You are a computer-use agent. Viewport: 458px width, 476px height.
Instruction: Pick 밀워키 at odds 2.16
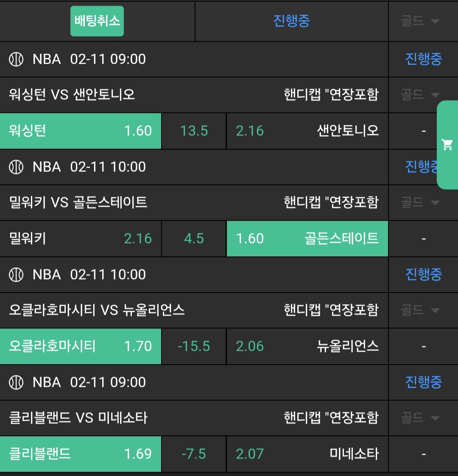click(x=81, y=239)
